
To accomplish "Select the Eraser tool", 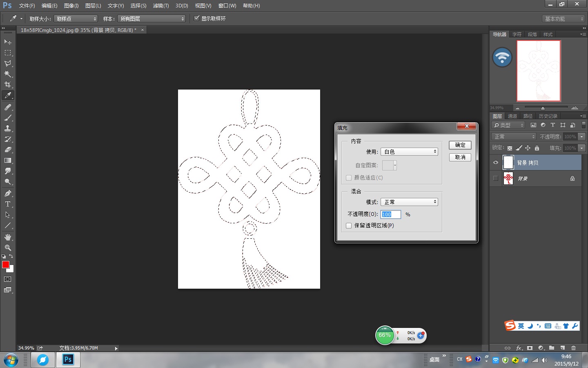I will click(x=8, y=150).
